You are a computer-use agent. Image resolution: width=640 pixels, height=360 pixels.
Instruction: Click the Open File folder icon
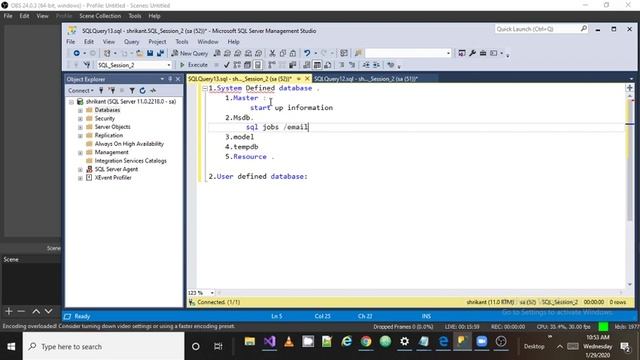coord(140,53)
